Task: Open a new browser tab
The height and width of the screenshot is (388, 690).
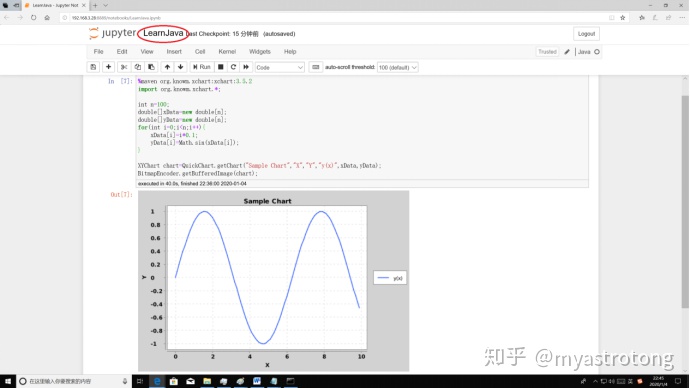Action: coord(95,5)
